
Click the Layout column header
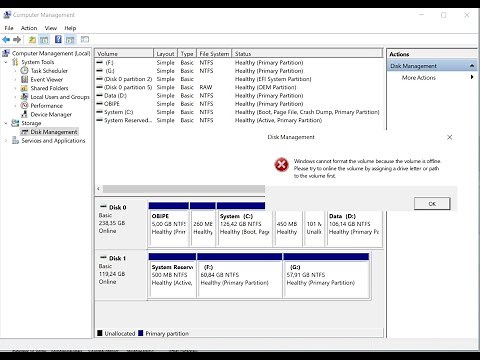pyautogui.click(x=165, y=53)
